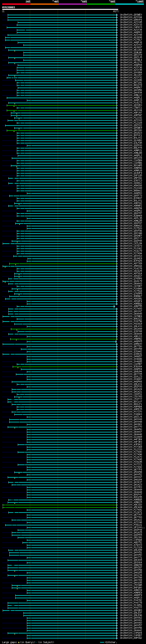Click the query end position 417
Viewport: 146px width, 644px height.
click(115, 11)
